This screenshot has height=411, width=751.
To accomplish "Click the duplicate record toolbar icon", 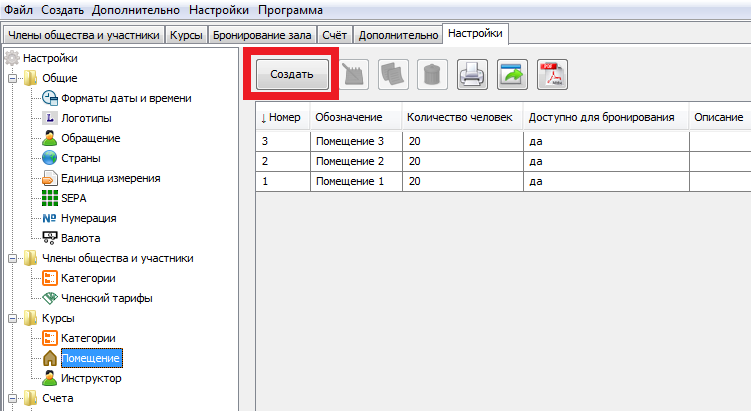I will click(393, 75).
